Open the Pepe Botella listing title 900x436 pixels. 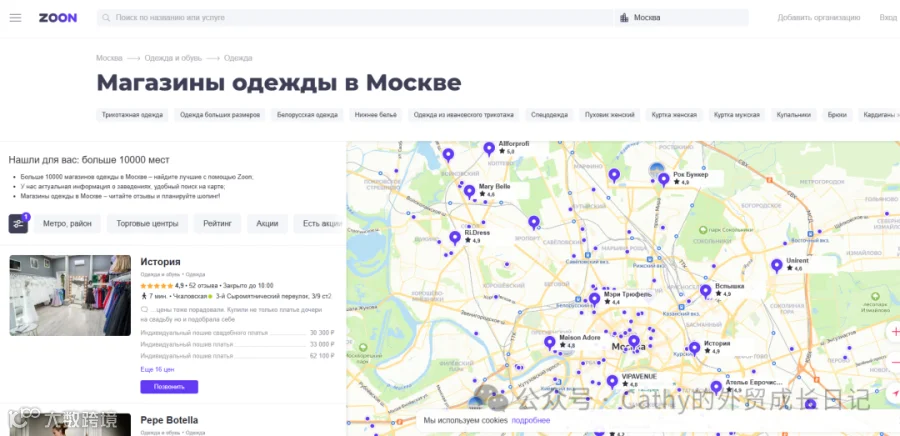point(169,420)
